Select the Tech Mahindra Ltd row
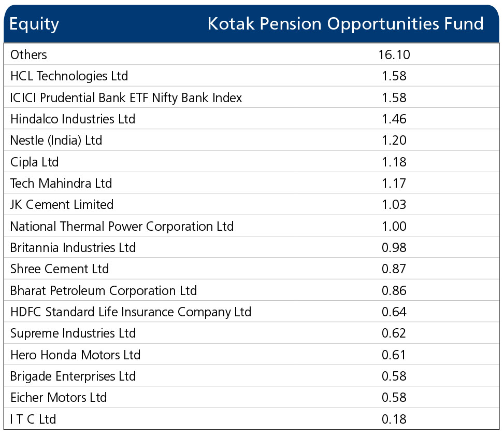The image size is (504, 434). tap(252, 184)
